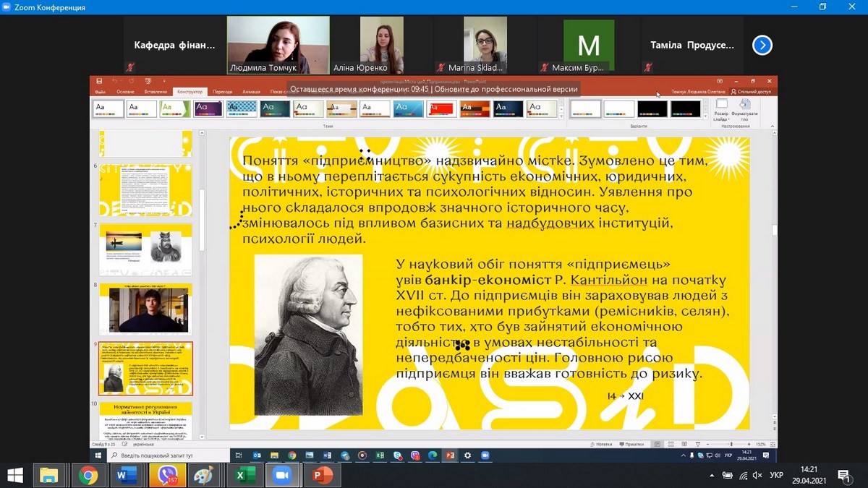Select slide 8 thumbnail with man photo

pos(145,309)
